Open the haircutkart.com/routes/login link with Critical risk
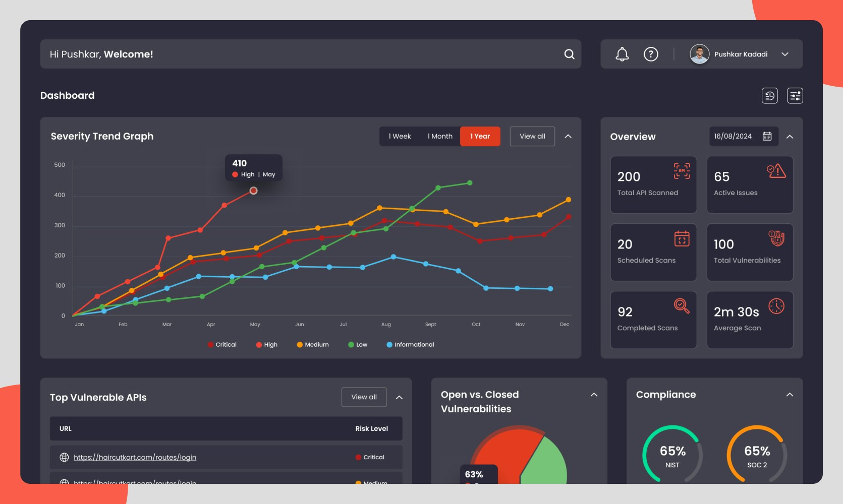Image resolution: width=843 pixels, height=504 pixels. click(x=135, y=457)
